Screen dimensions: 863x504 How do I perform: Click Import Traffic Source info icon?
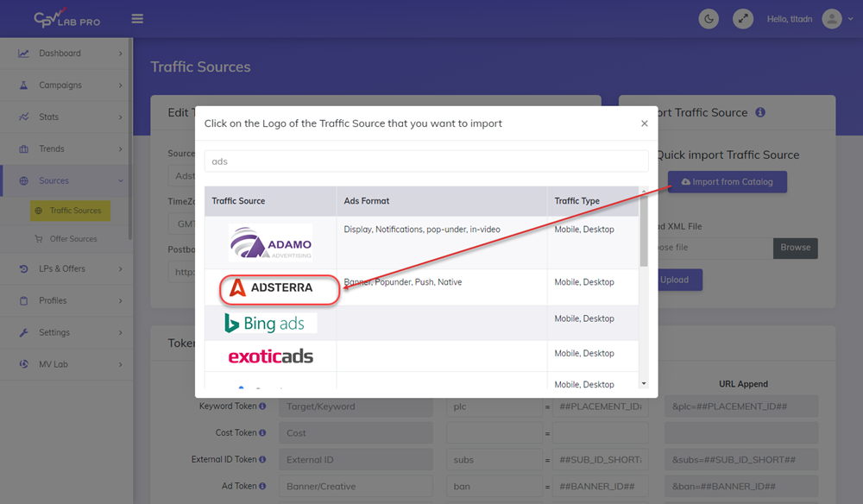click(760, 112)
